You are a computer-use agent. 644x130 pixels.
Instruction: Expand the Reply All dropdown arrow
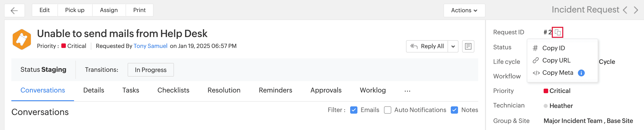coord(453,47)
